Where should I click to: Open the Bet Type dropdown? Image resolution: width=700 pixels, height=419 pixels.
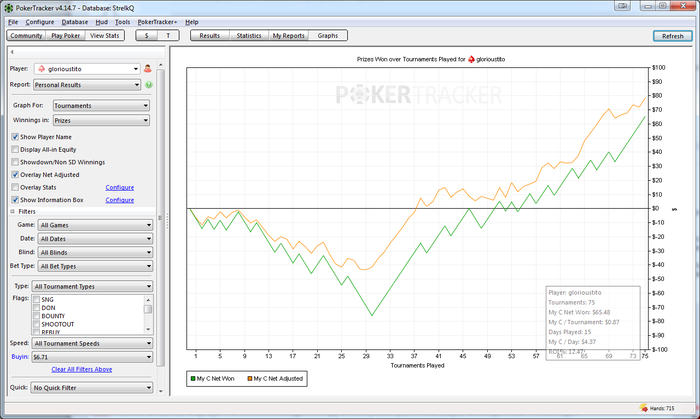(95, 266)
